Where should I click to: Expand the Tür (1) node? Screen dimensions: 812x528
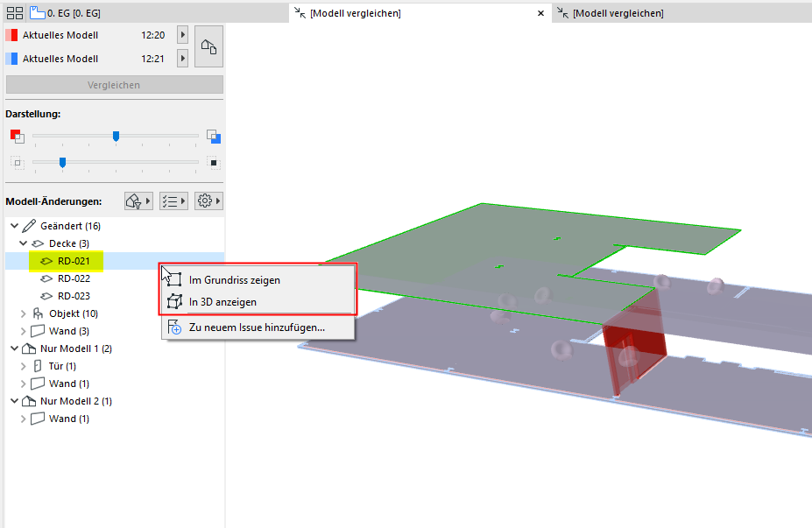click(24, 366)
